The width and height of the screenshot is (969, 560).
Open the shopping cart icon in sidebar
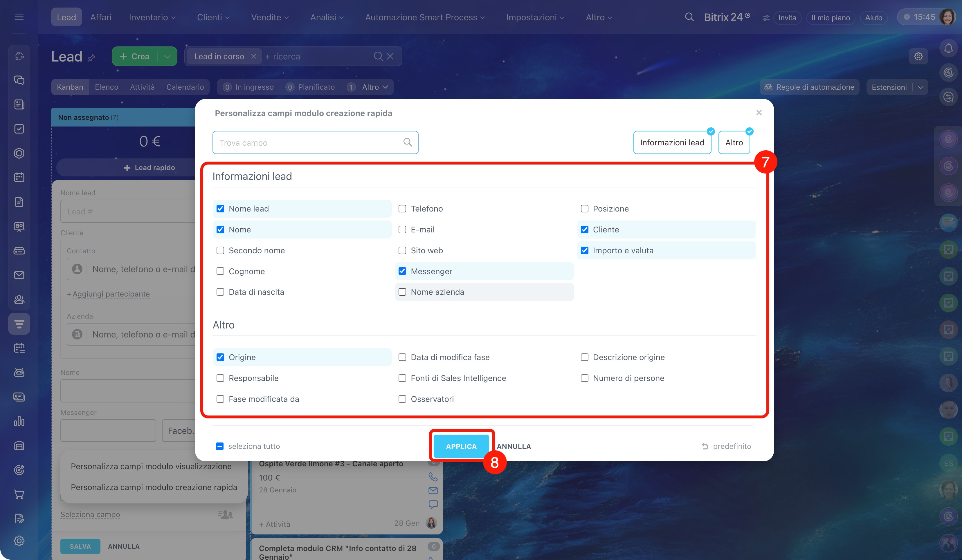click(19, 494)
